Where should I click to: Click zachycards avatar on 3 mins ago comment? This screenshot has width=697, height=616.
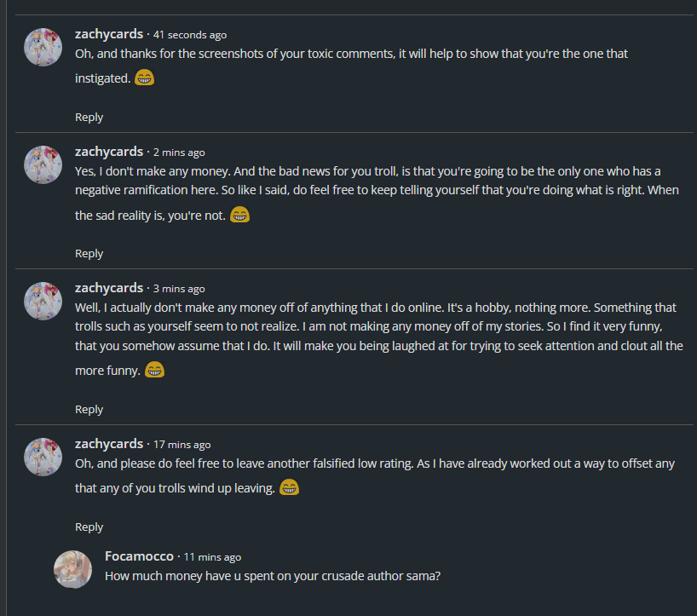(x=43, y=301)
